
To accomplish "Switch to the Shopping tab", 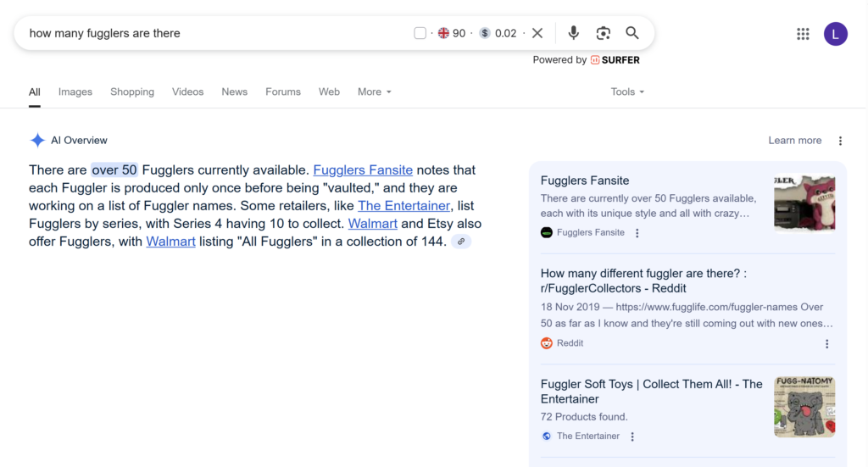I will (132, 92).
